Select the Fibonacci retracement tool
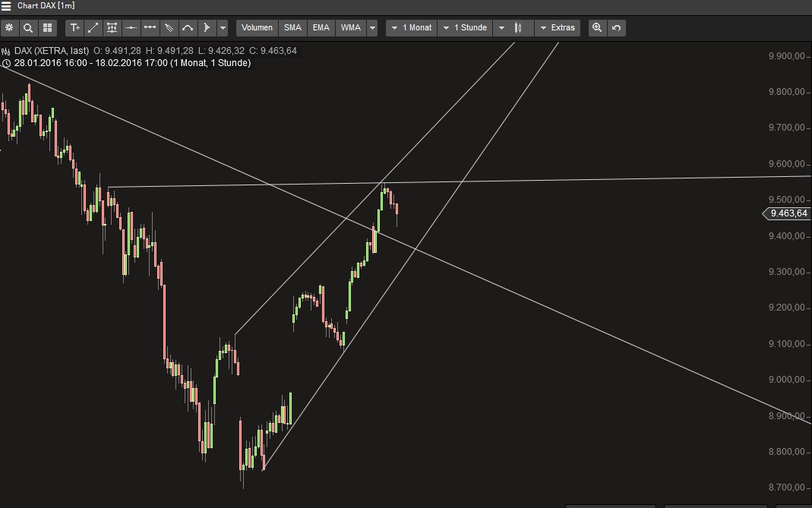 tap(111, 27)
